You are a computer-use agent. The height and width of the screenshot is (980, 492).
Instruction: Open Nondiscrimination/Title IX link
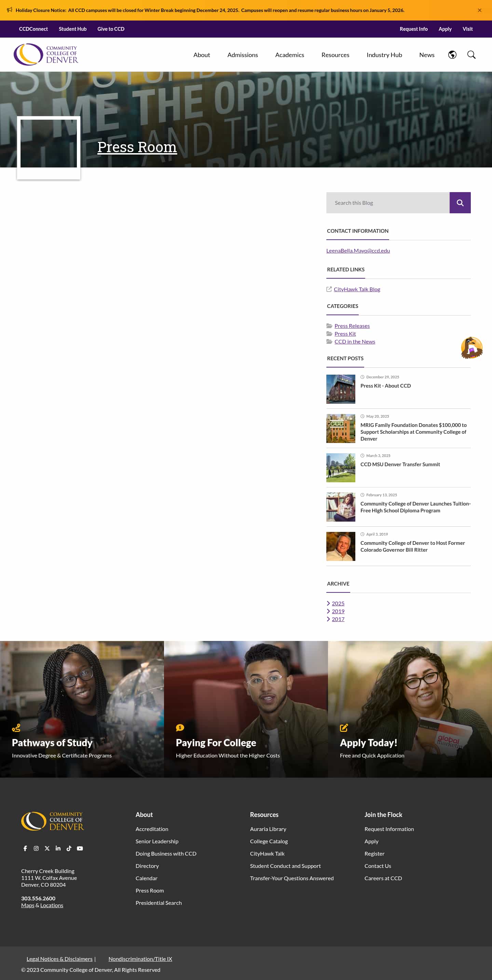point(140,959)
